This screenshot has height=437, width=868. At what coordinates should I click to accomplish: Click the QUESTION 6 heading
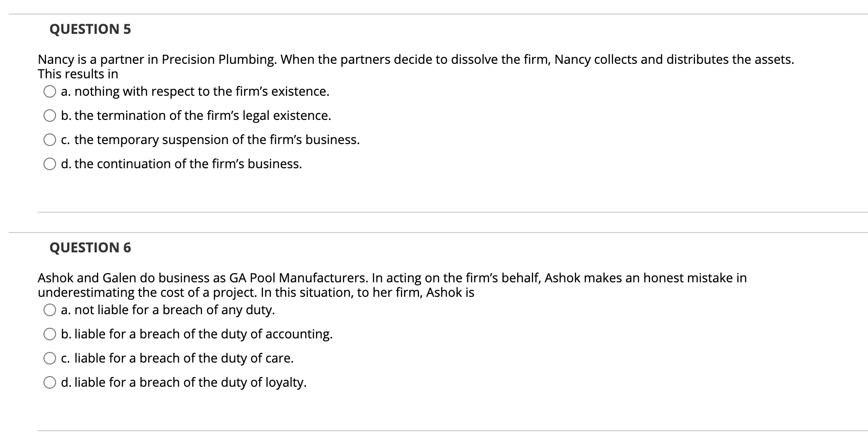click(x=89, y=247)
